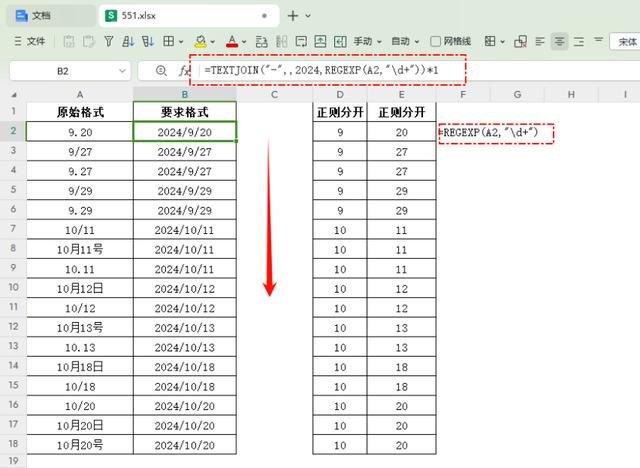640x468 pixels.
Task: Click the paste format clipboard icon
Action: (89, 41)
